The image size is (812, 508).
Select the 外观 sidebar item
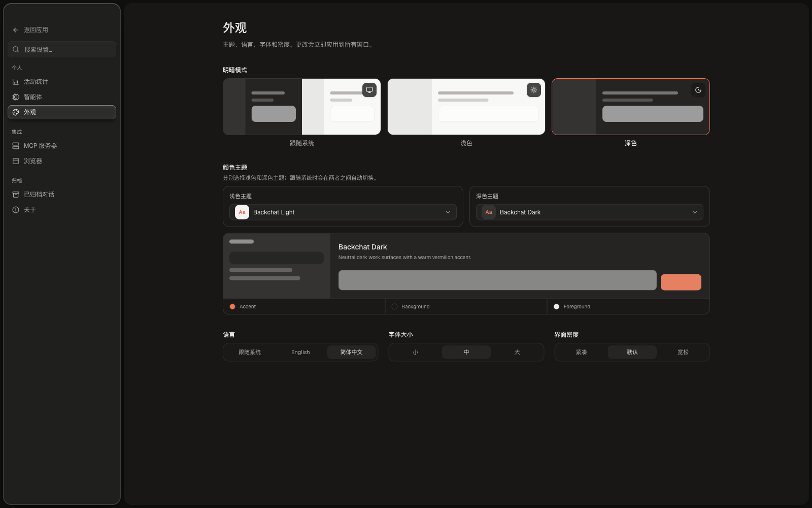pyautogui.click(x=62, y=112)
